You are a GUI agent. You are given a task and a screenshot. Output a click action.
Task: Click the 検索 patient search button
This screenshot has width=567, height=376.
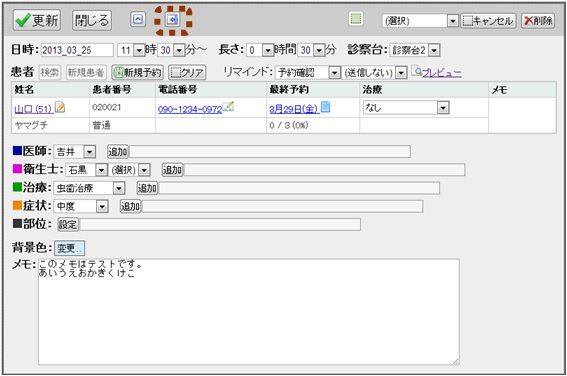[x=50, y=72]
